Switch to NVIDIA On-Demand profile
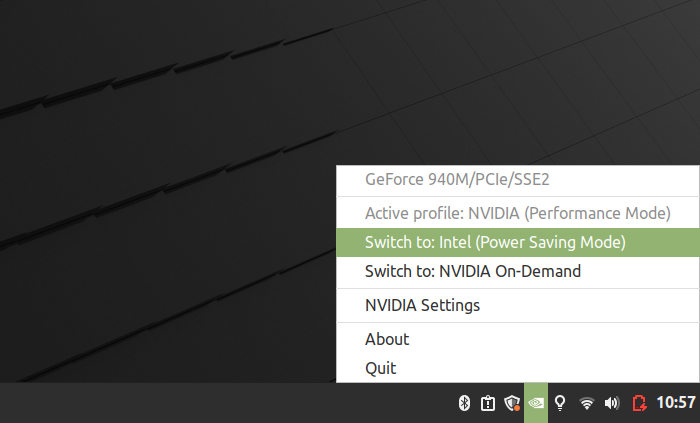Viewport: 700px width, 423px height. click(x=517, y=271)
